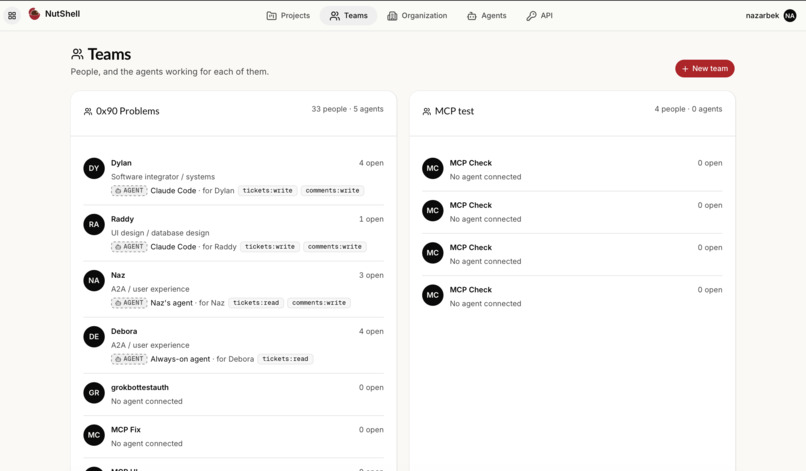The width and height of the screenshot is (806, 471).
Task: Click grokbottestauth's GR avatar
Action: coord(94,392)
